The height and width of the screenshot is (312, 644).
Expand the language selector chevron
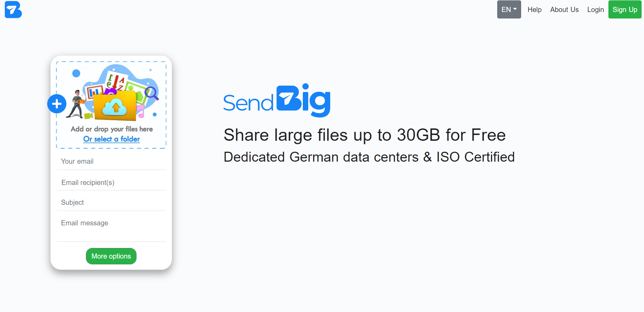pyautogui.click(x=515, y=10)
